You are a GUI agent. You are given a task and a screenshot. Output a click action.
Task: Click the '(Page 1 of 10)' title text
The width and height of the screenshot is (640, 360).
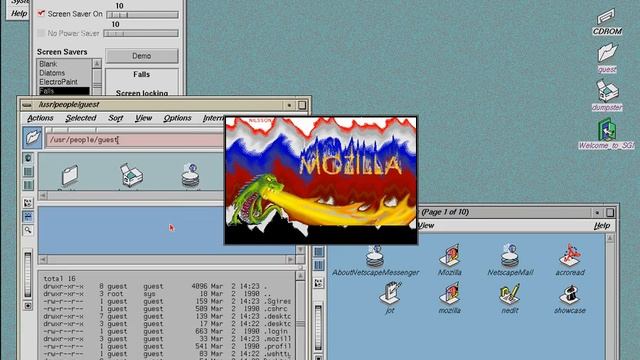click(445, 212)
